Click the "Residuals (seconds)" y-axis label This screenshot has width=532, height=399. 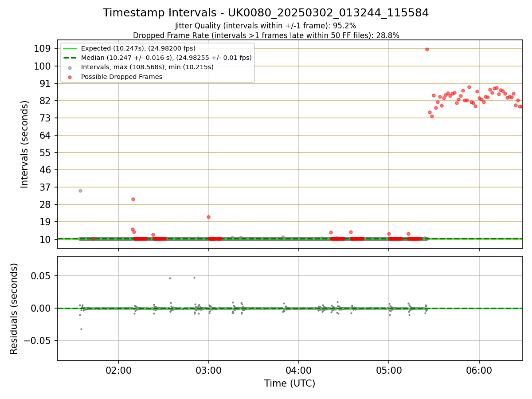14,309
